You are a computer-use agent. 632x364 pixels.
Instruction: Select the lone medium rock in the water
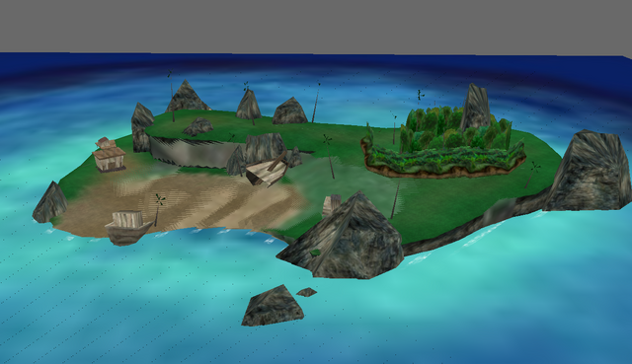273,306
